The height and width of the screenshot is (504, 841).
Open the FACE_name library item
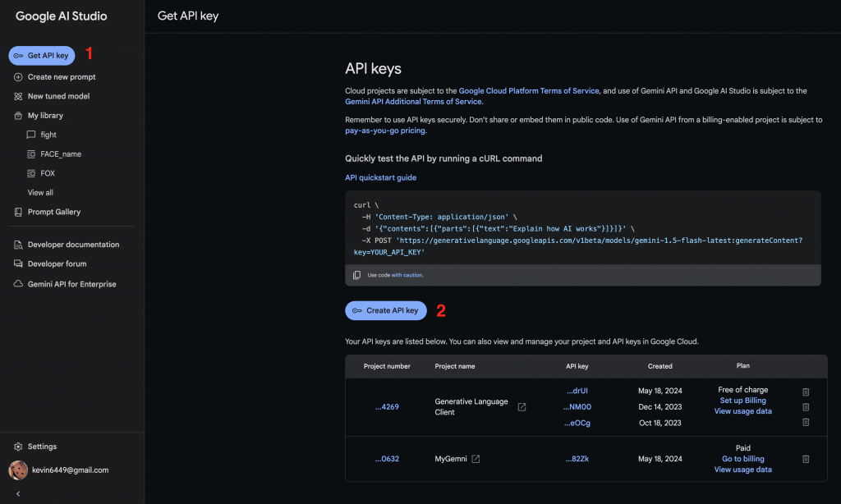click(61, 154)
